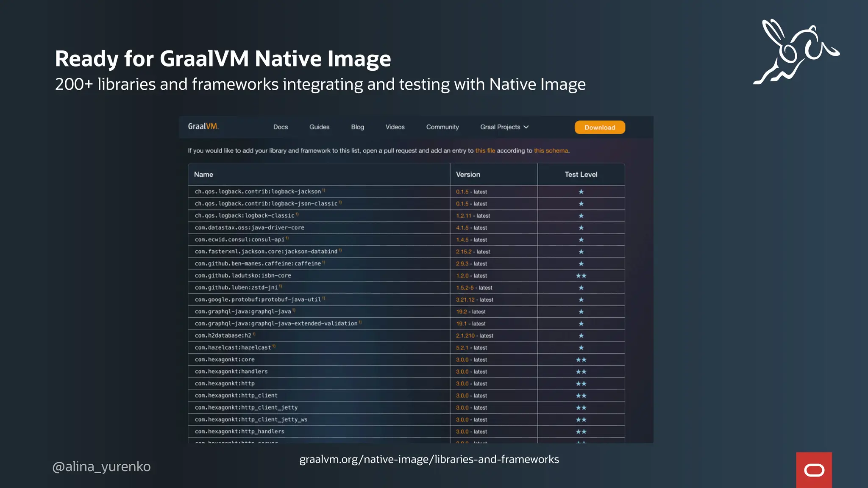Select com.hexagonkt:handlers entry
The width and height of the screenshot is (868, 488).
pyautogui.click(x=231, y=372)
